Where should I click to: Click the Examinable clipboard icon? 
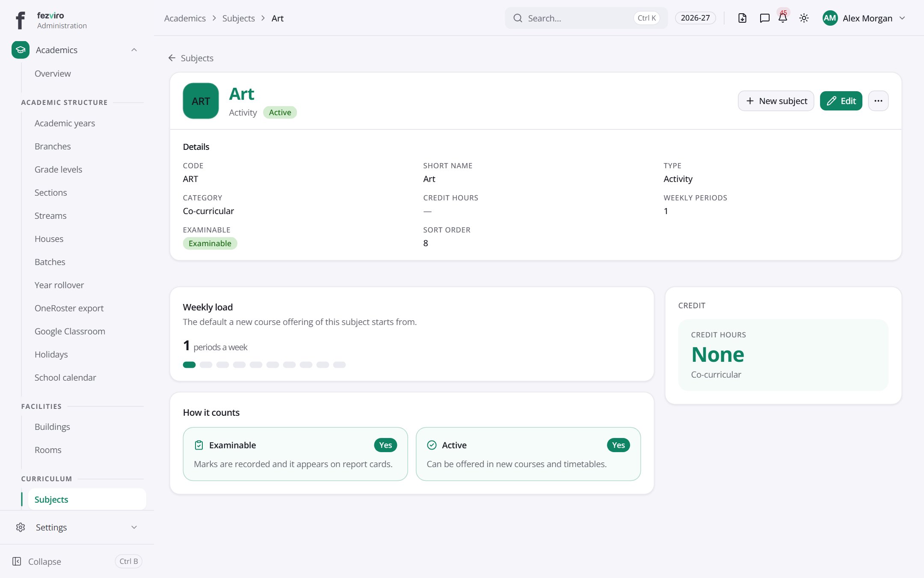tap(199, 445)
